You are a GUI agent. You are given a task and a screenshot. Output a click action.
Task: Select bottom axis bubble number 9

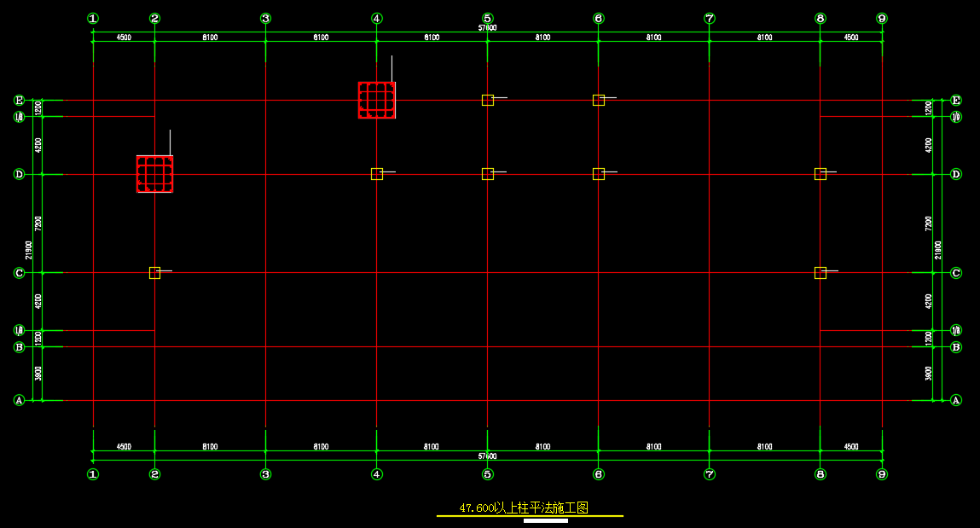(882, 474)
